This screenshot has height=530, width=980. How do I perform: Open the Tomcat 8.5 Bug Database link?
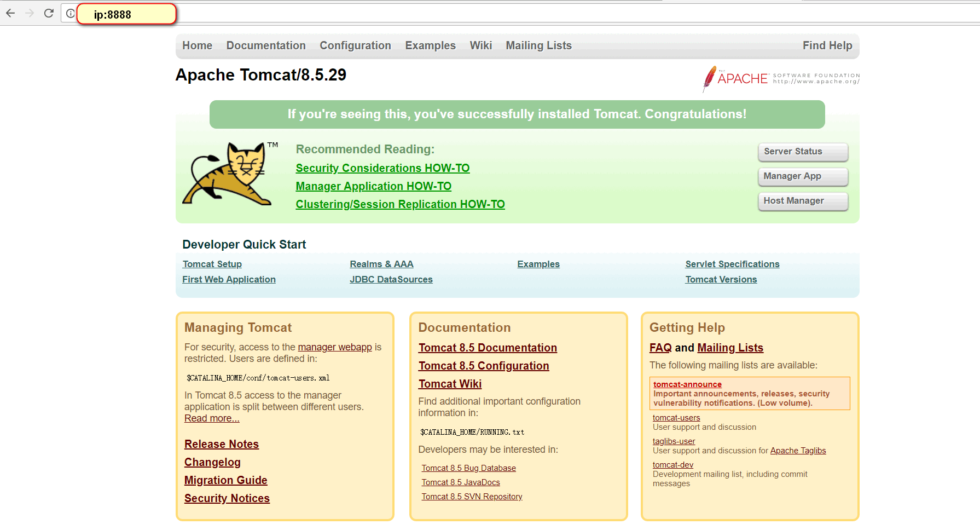click(x=468, y=468)
